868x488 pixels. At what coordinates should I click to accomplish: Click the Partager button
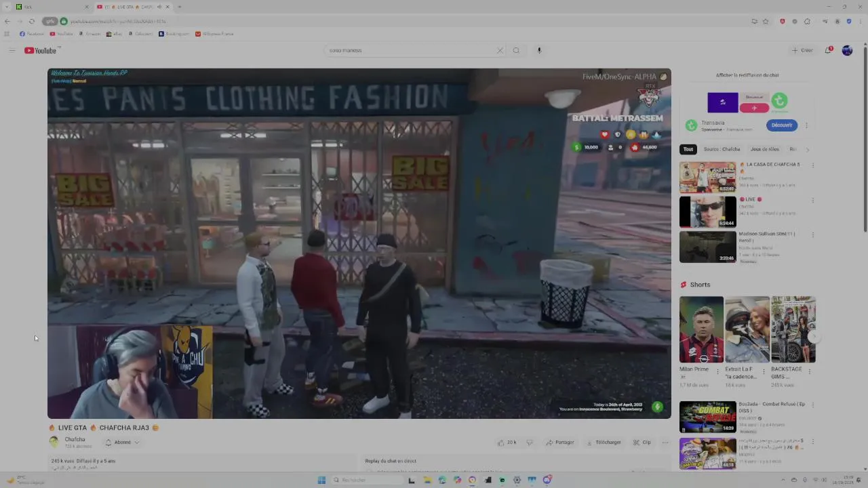(560, 443)
